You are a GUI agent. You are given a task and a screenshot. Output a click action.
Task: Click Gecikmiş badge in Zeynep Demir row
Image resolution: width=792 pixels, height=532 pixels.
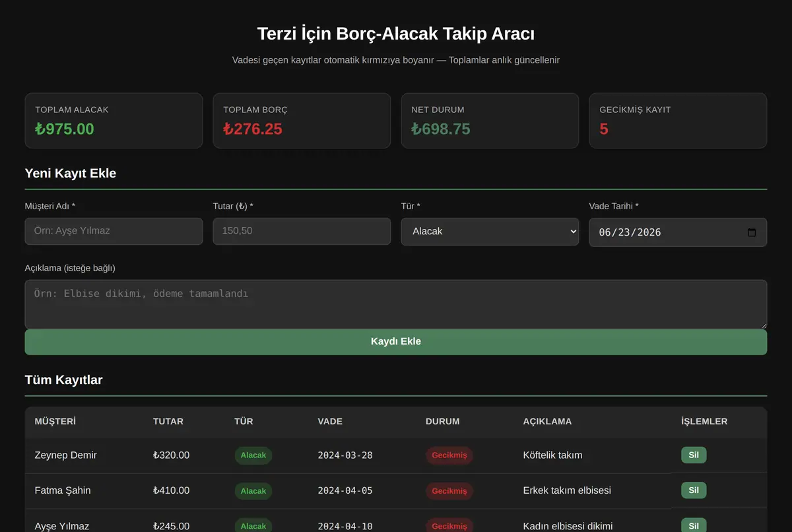coord(449,455)
